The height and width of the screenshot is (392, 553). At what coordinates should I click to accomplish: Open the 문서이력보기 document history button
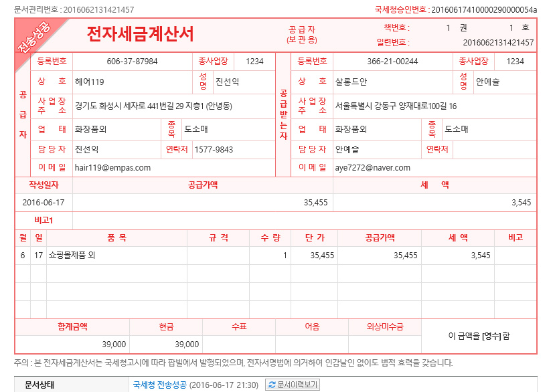293,385
